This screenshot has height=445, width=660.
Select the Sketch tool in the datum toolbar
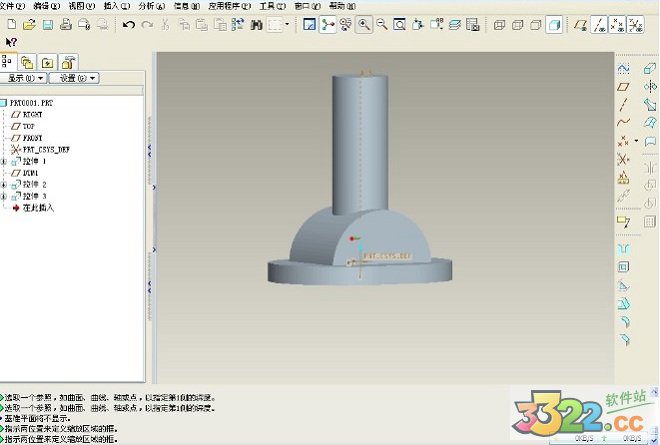tap(623, 69)
